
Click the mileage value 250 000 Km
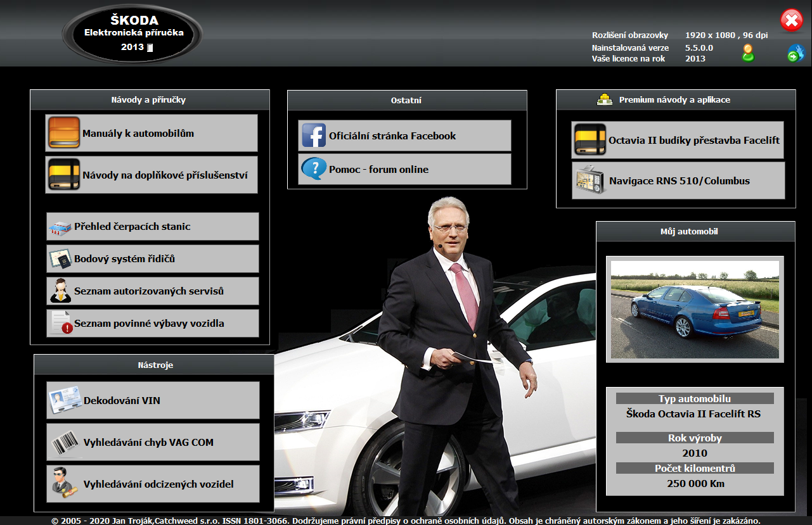pyautogui.click(x=695, y=483)
